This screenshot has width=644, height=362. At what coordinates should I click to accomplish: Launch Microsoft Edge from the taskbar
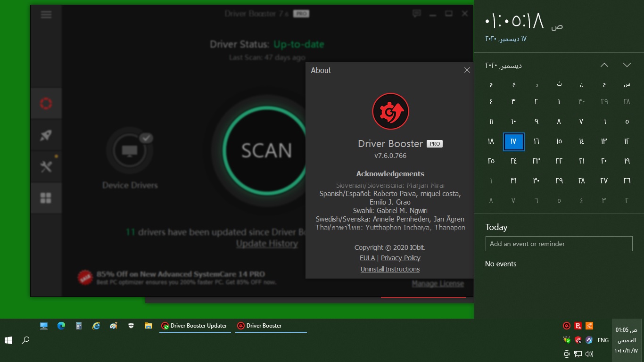tap(61, 326)
